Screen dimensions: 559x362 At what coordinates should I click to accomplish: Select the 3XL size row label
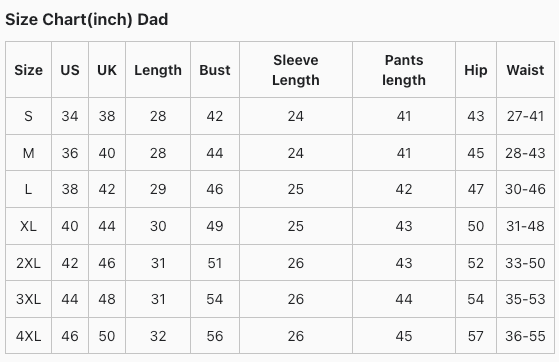(29, 299)
